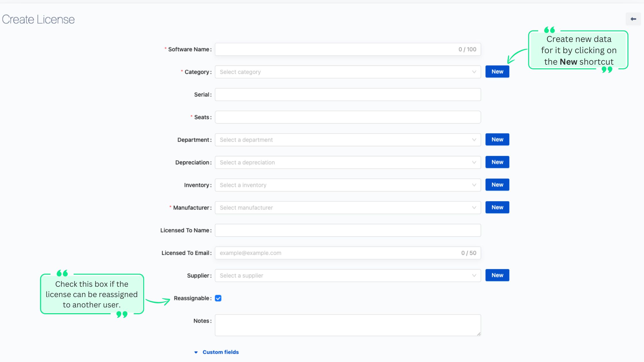
Task: Click New next to Depreciation
Action: pos(497,162)
